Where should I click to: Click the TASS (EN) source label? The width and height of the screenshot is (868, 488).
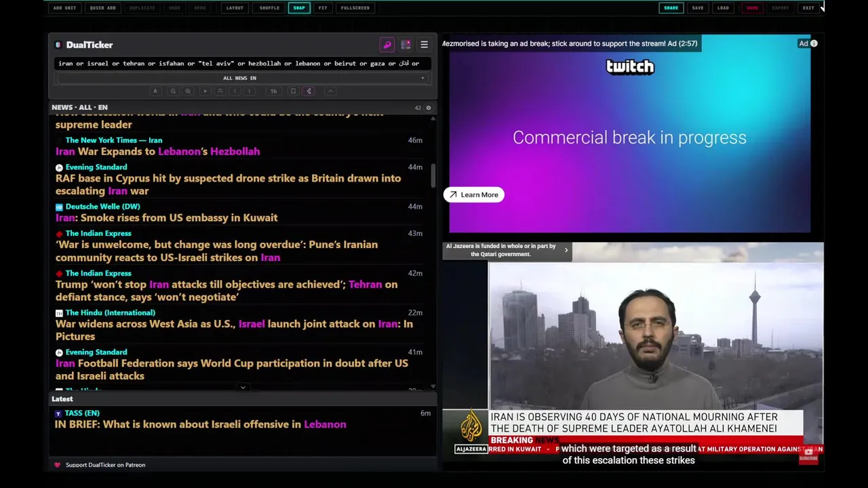pyautogui.click(x=82, y=413)
